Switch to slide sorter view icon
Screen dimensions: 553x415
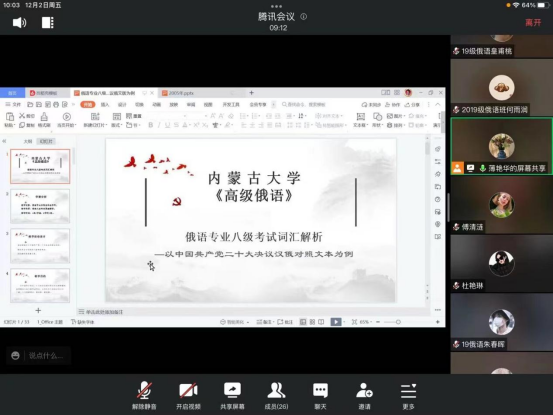point(312,322)
